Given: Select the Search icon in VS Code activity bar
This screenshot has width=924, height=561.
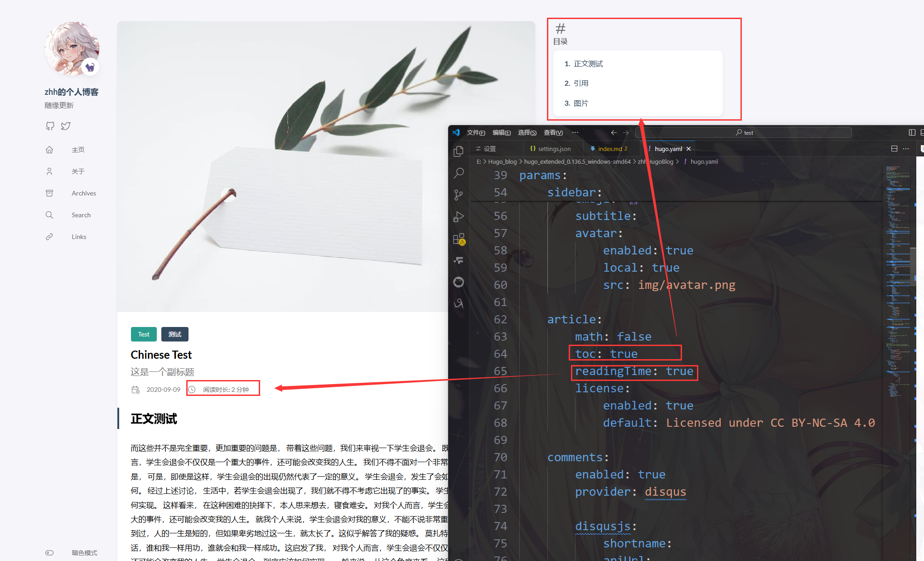Looking at the screenshot, I should pos(459,173).
